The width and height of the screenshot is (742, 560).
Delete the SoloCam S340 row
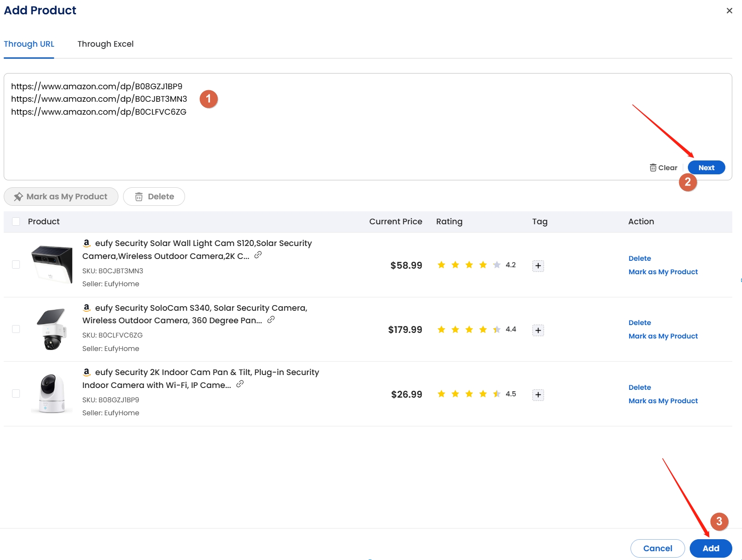click(x=640, y=323)
